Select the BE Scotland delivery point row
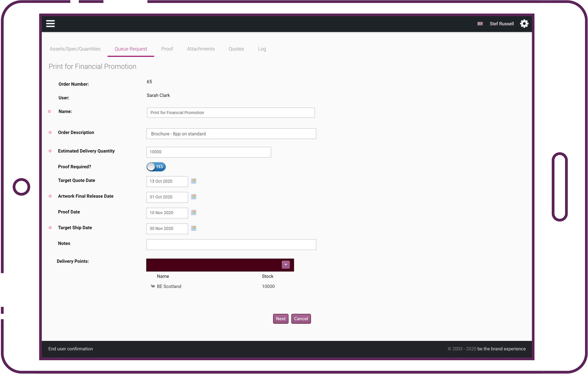The width and height of the screenshot is (588, 374). pyautogui.click(x=220, y=287)
